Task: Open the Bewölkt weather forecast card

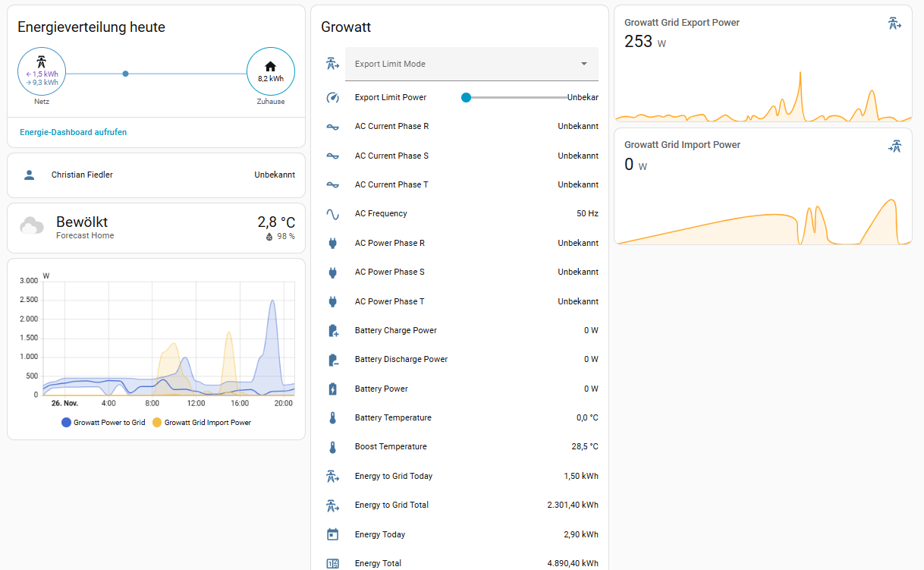Action: click(x=156, y=228)
